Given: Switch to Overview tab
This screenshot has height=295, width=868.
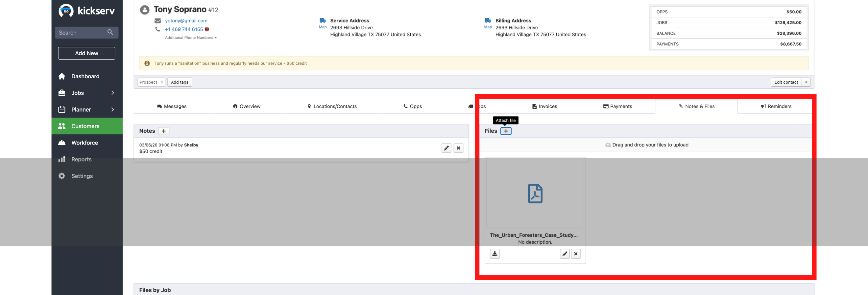Looking at the screenshot, I should coord(247,106).
